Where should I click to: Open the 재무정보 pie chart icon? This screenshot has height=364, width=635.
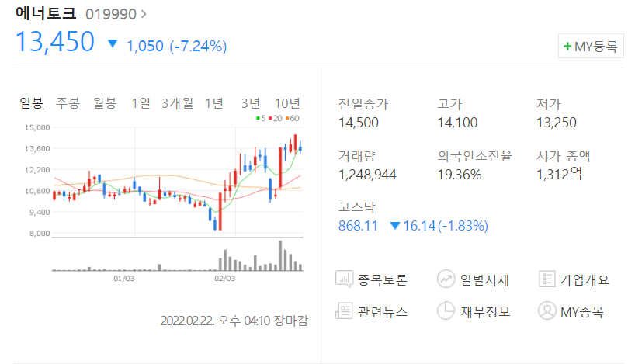(x=446, y=311)
